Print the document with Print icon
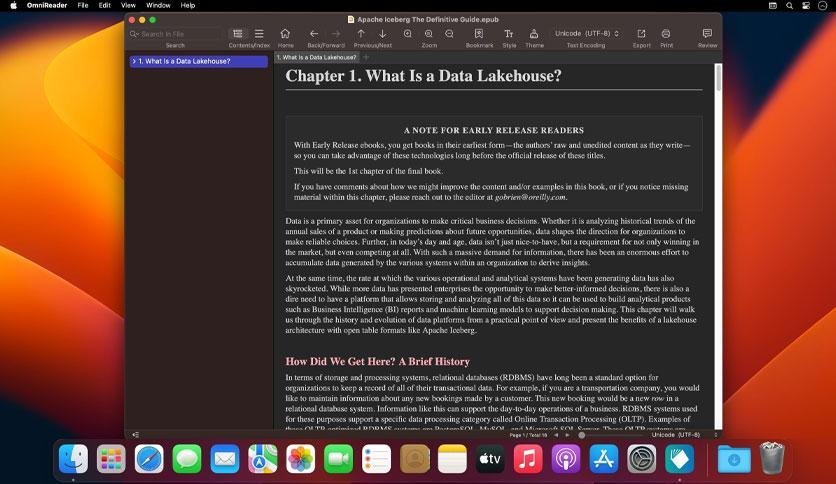This screenshot has height=484, width=836. pyautogui.click(x=666, y=34)
